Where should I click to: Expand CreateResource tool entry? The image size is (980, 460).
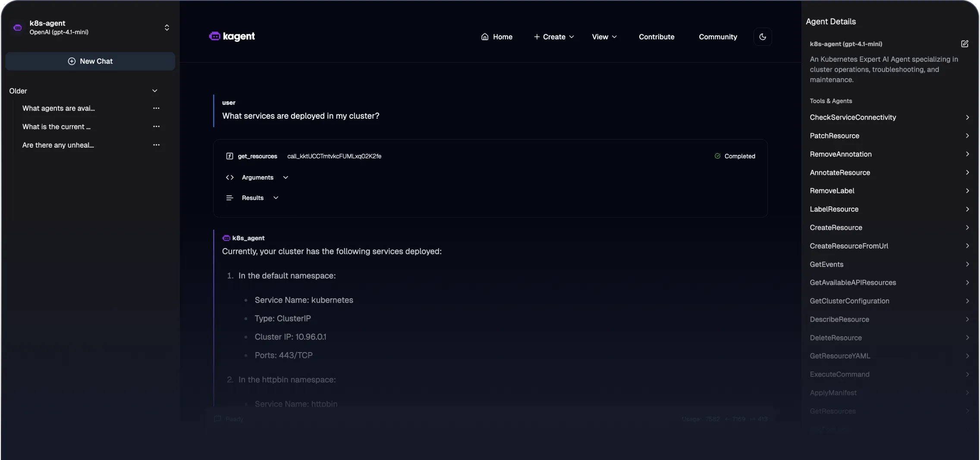click(889, 227)
